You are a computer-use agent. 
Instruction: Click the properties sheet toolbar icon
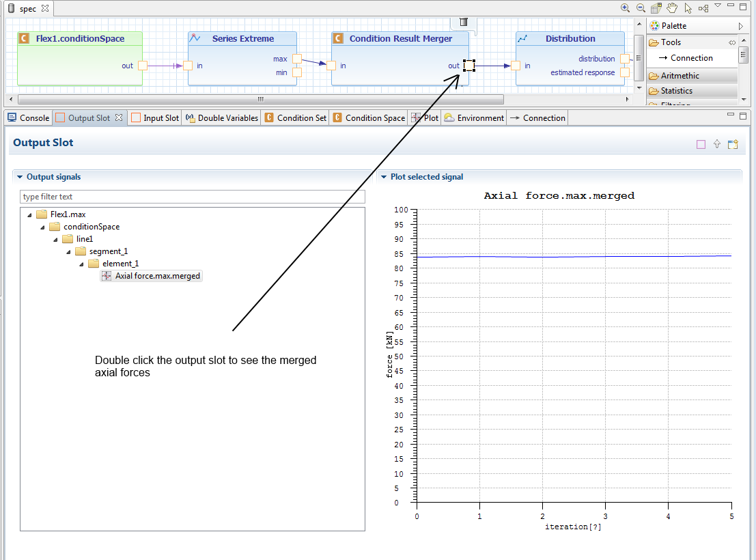pos(656,8)
